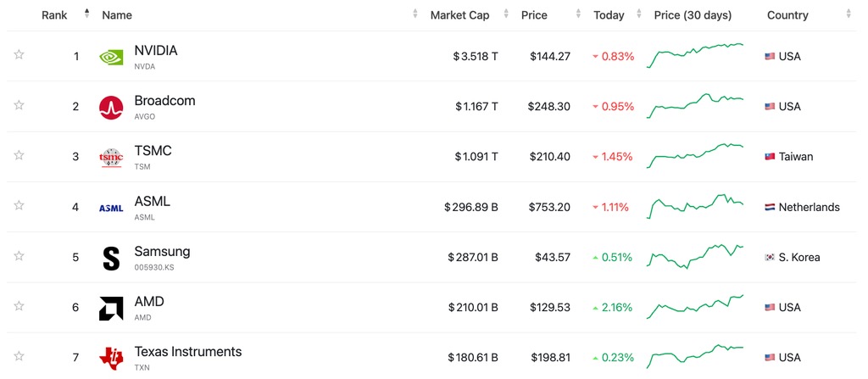Click NVIDIA's 30-day price chart
This screenshot has height=379, width=868.
695,55
